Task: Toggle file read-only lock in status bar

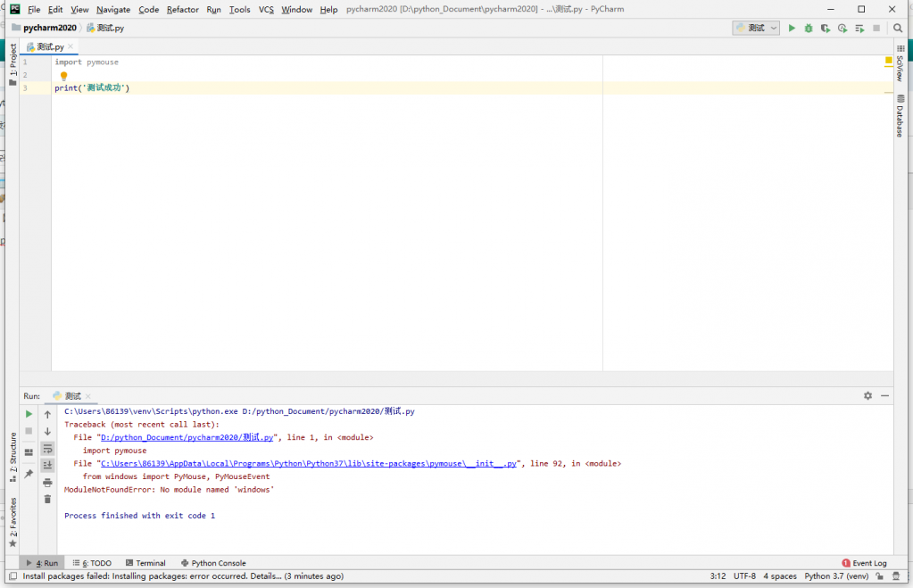Action: (880, 576)
